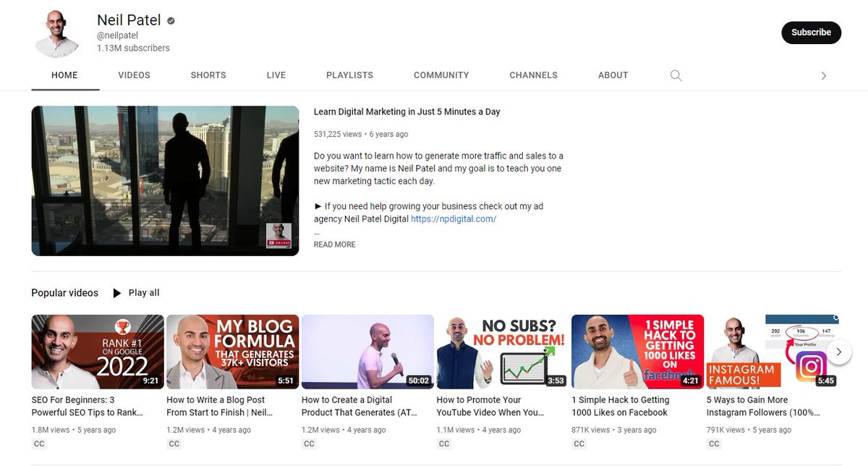Viewport: 868px width, 466px height.
Task: Click the right chevron beside channel tabs
Action: point(823,75)
